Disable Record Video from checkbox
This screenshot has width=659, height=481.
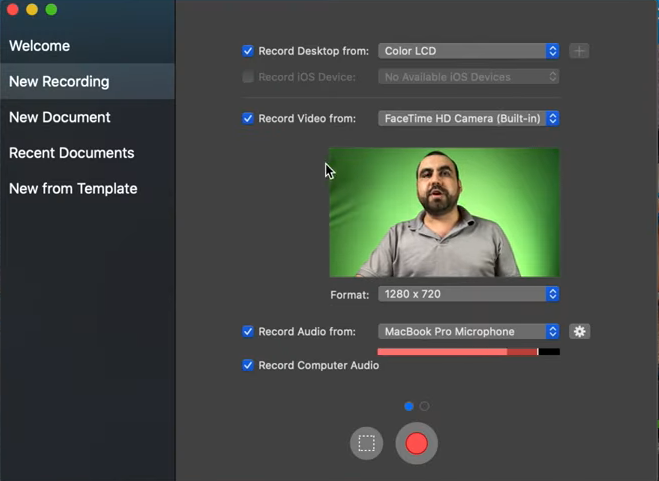pyautogui.click(x=248, y=119)
